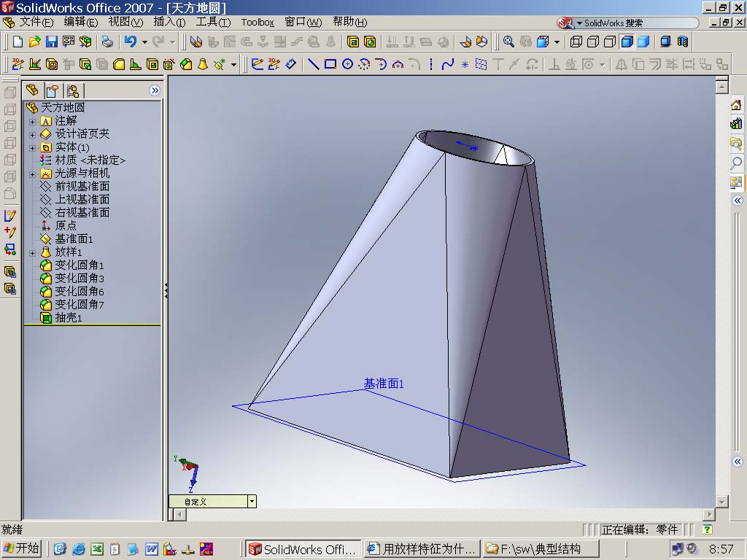
Task: Save the part with the floppy disk icon
Action: click(x=52, y=42)
